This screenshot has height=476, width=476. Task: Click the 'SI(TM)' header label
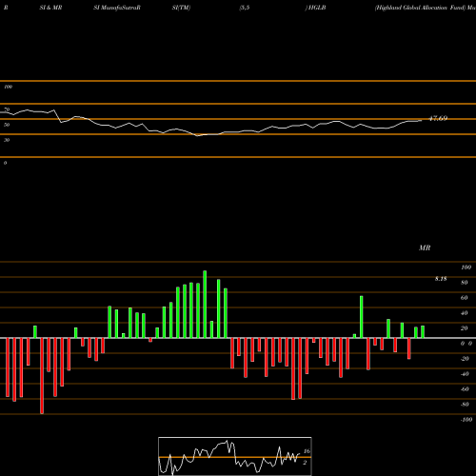pyautogui.click(x=181, y=8)
